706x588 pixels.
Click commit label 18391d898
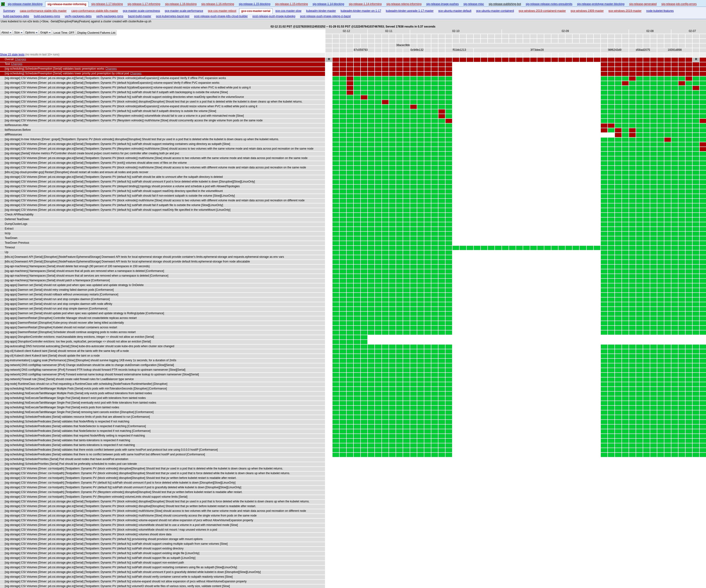pos(675,50)
